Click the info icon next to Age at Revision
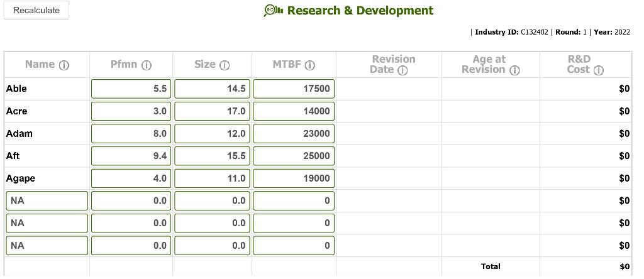Viewport: 644px width, 279px height. [x=514, y=70]
